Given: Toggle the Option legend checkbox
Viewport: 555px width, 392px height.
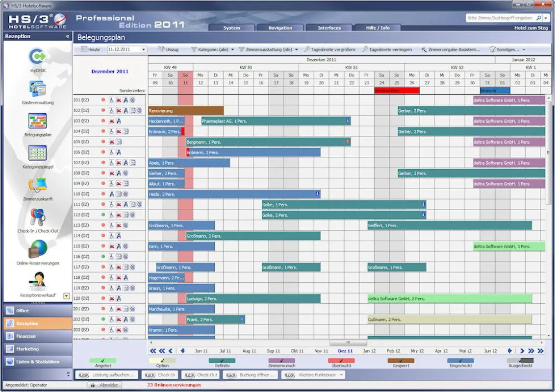Looking at the screenshot, I should [162, 361].
